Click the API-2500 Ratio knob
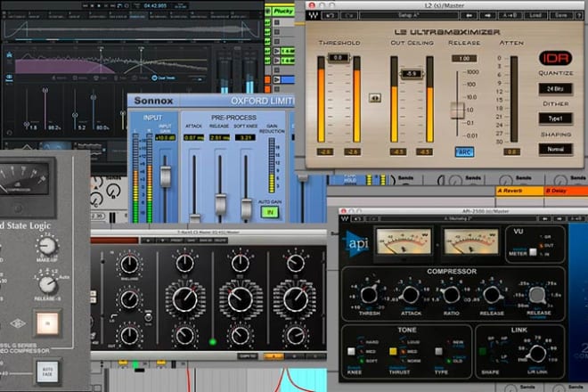This screenshot has height=392, width=588. 451,295
